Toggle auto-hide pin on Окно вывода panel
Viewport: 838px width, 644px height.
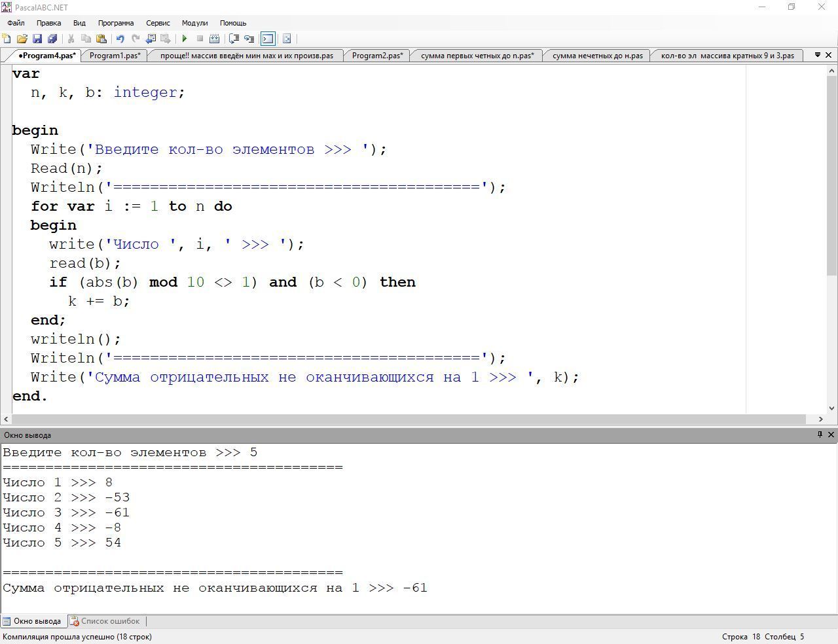tap(820, 435)
